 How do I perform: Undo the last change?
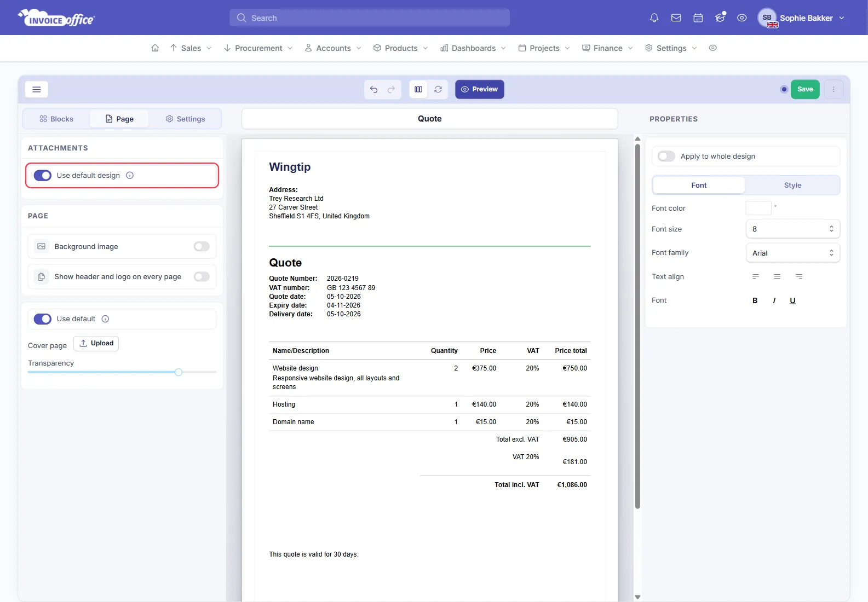click(x=373, y=89)
